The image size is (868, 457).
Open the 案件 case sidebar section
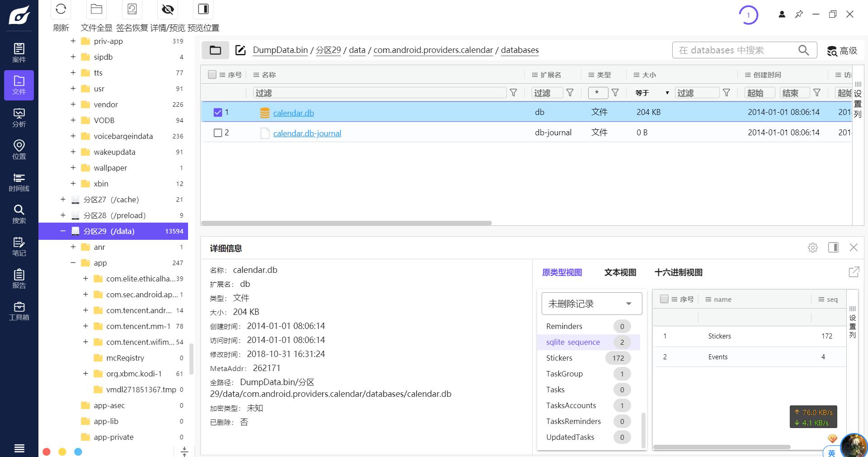tap(19, 53)
